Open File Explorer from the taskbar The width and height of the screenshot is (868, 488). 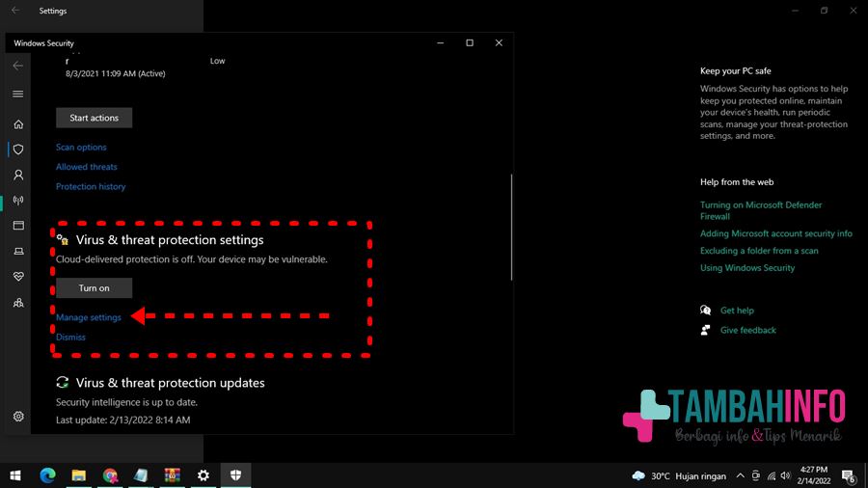click(79, 475)
